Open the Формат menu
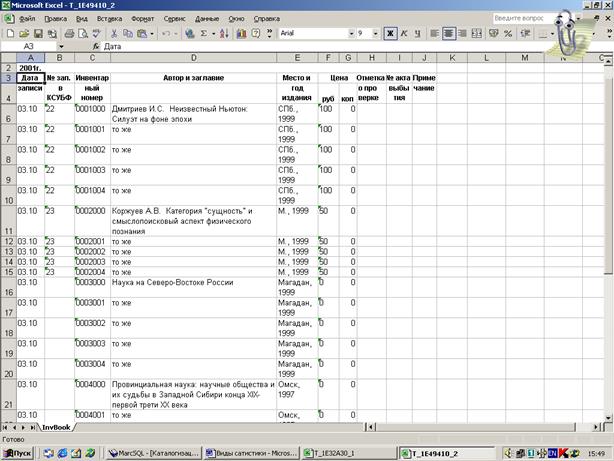614x461 pixels. coord(143,19)
